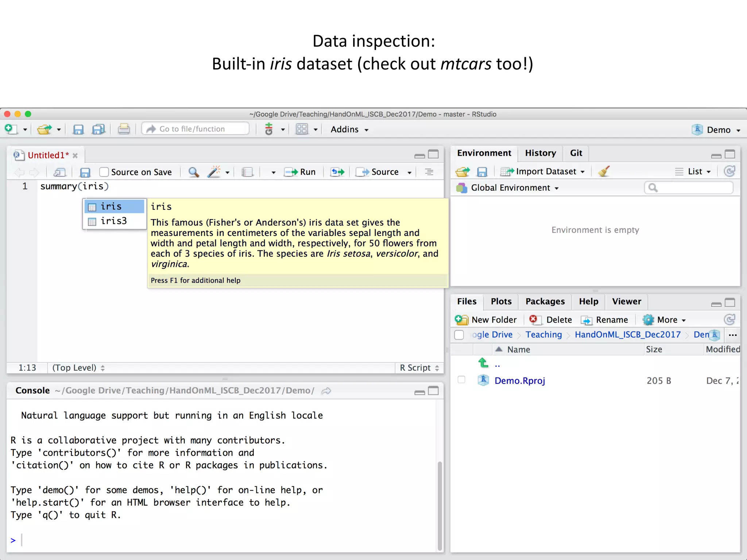Expand the workspace panes dropdown arrow

pyautogui.click(x=316, y=130)
